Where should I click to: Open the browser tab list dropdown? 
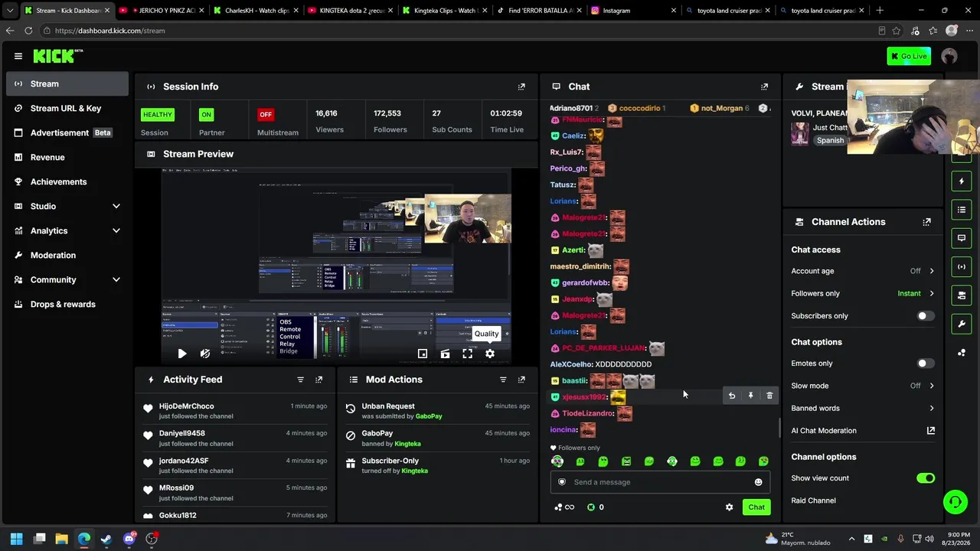coord(9,11)
